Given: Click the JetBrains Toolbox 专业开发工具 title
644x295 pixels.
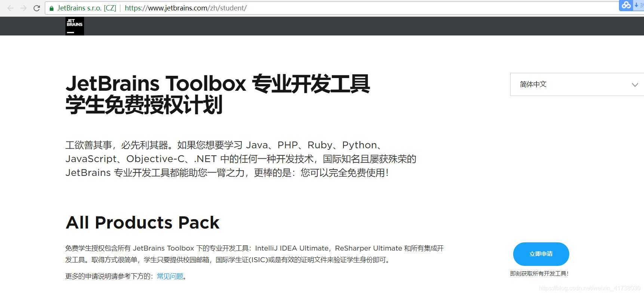Looking at the screenshot, I should (x=218, y=84).
